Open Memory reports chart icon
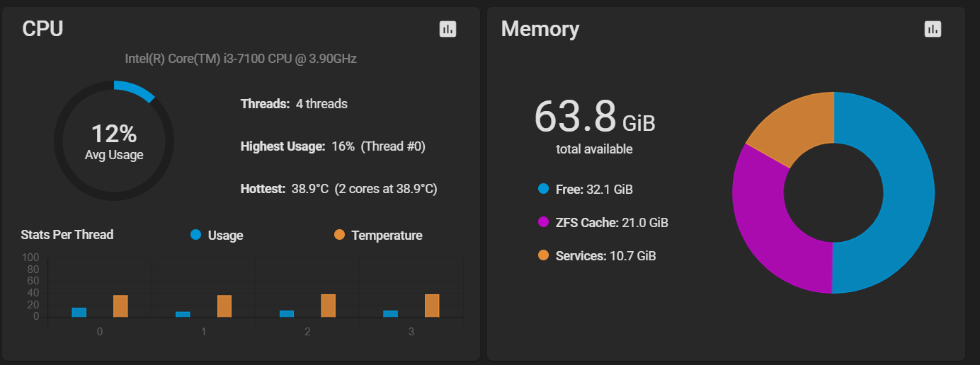Viewport: 980px width, 365px height. (933, 29)
